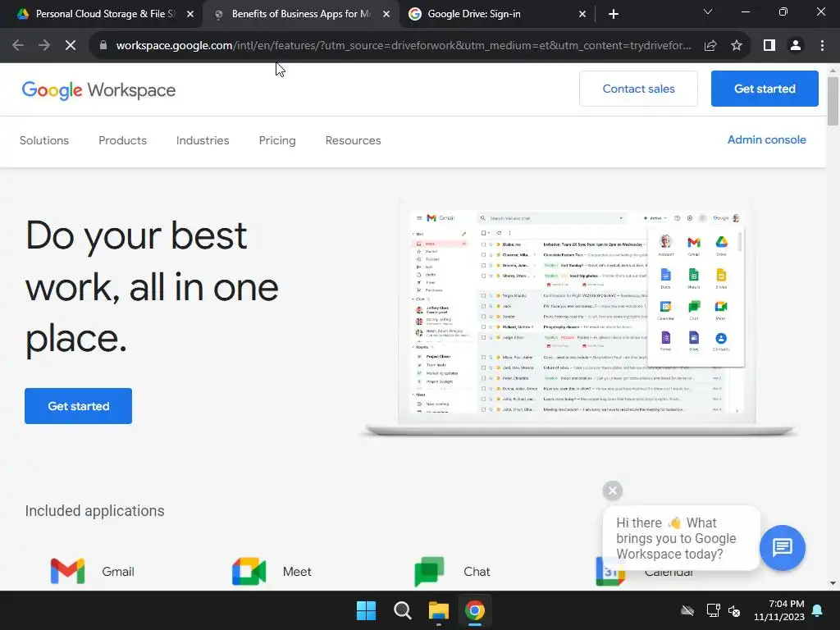Open the Windows Start menu
This screenshot has height=630, width=840.
tap(367, 610)
